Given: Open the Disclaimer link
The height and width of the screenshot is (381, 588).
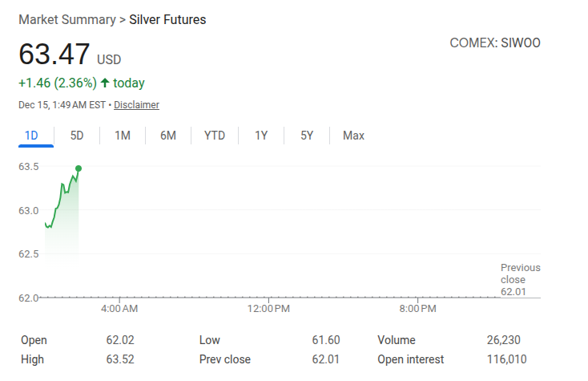Looking at the screenshot, I should pyautogui.click(x=136, y=105).
